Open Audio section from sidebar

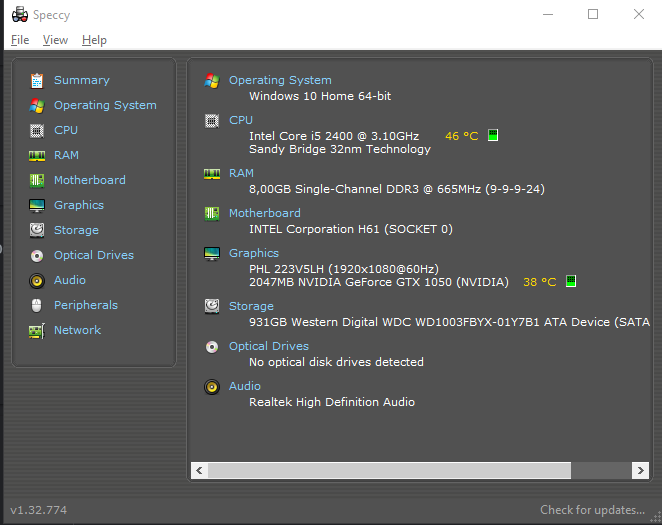tap(70, 280)
